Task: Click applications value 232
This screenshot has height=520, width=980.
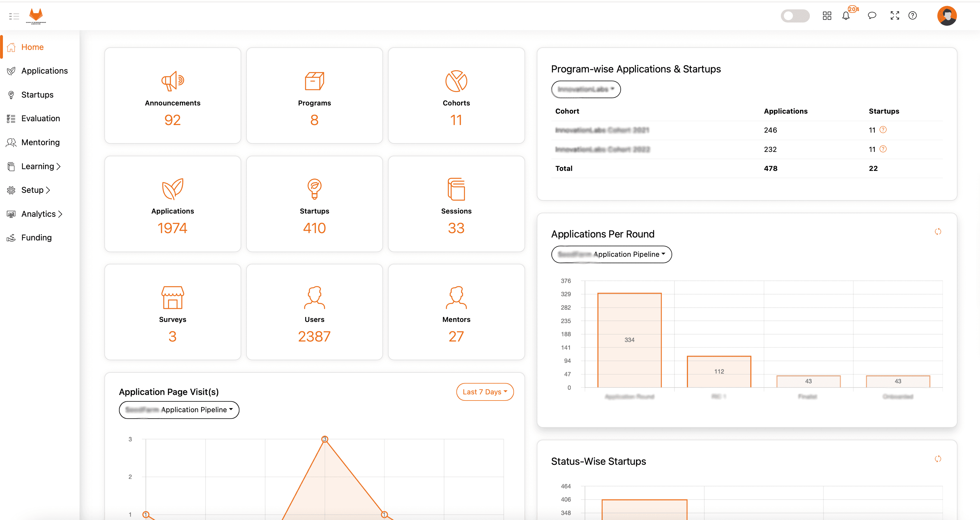Action: 770,149
